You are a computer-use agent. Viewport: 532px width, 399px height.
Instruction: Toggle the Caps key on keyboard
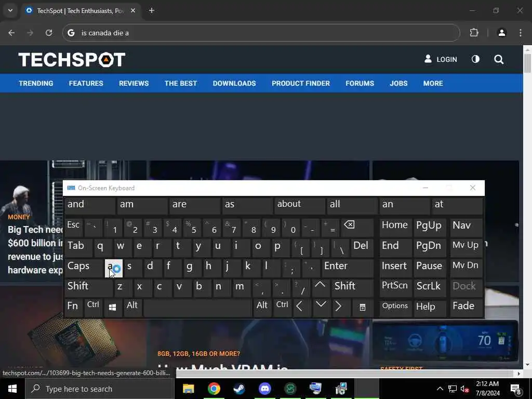coord(84,268)
